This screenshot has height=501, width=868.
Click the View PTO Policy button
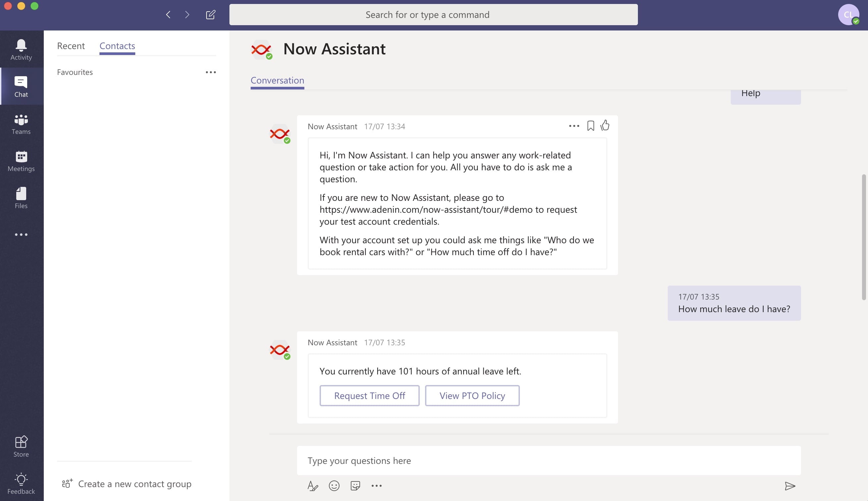click(x=472, y=396)
